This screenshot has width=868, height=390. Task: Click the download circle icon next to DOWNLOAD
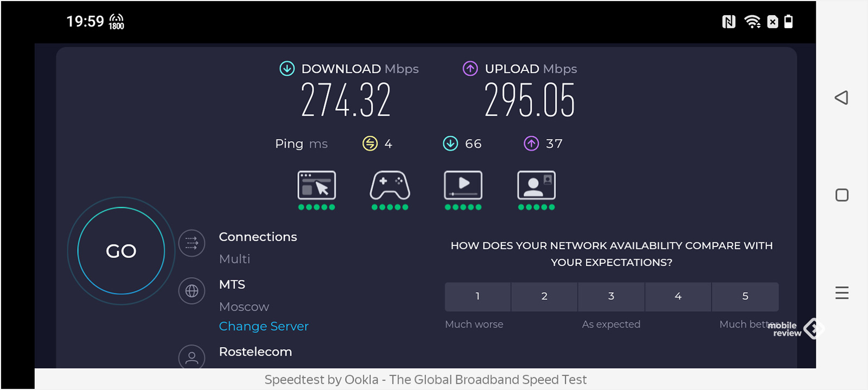[287, 68]
